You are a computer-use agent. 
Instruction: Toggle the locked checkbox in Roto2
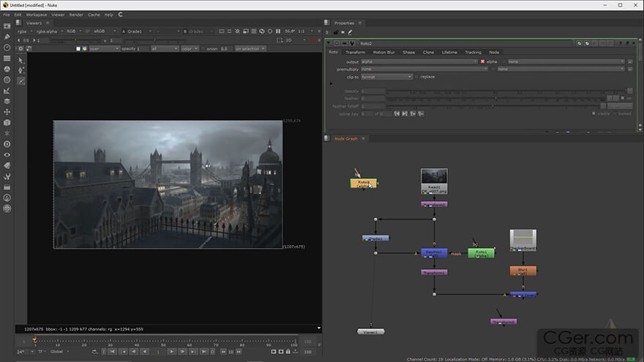(x=615, y=113)
